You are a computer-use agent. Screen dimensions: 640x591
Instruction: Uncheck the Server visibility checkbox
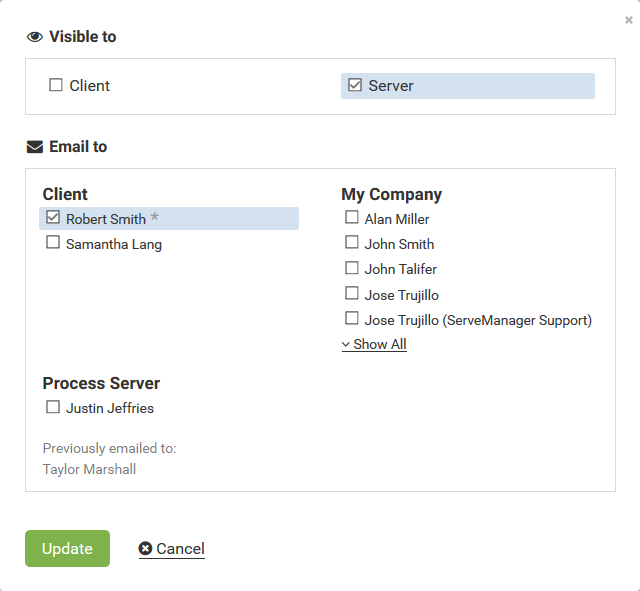tap(355, 85)
